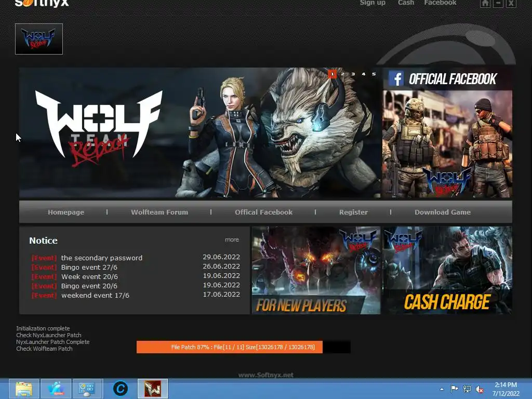This screenshot has width=532, height=399.
Task: Open the Bingo event 20/6 notice
Action: point(89,286)
